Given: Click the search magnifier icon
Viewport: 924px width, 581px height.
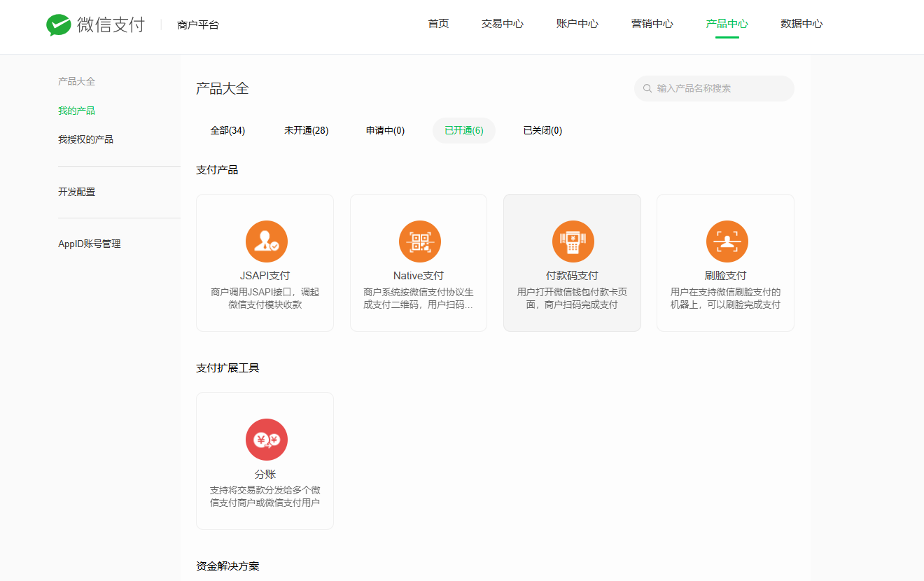Looking at the screenshot, I should click(x=647, y=89).
